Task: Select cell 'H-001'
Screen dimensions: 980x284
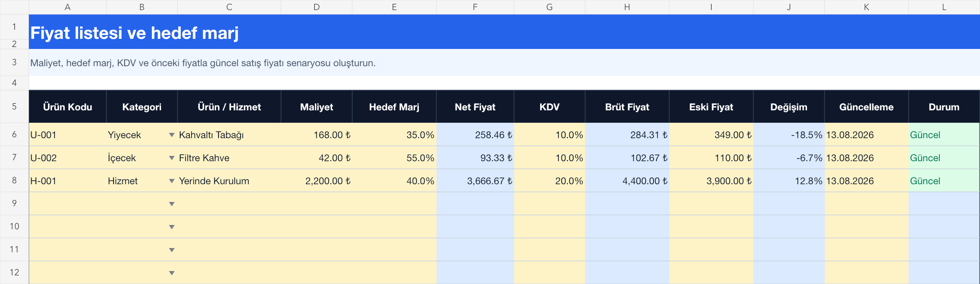Action: pos(68,181)
